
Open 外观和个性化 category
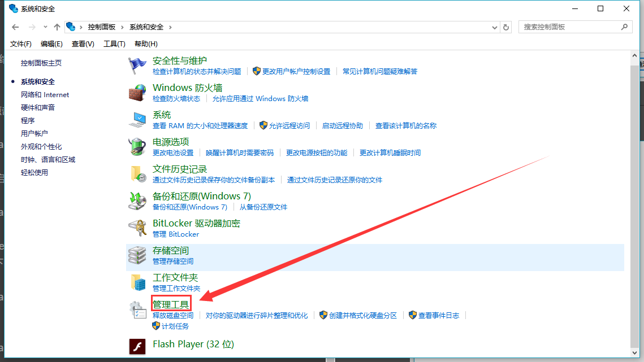(41, 147)
